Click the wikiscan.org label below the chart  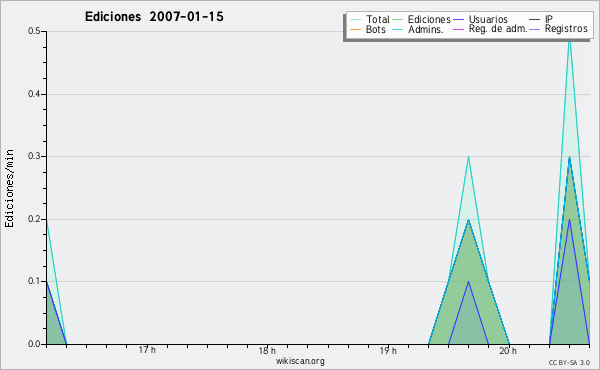tap(300, 361)
